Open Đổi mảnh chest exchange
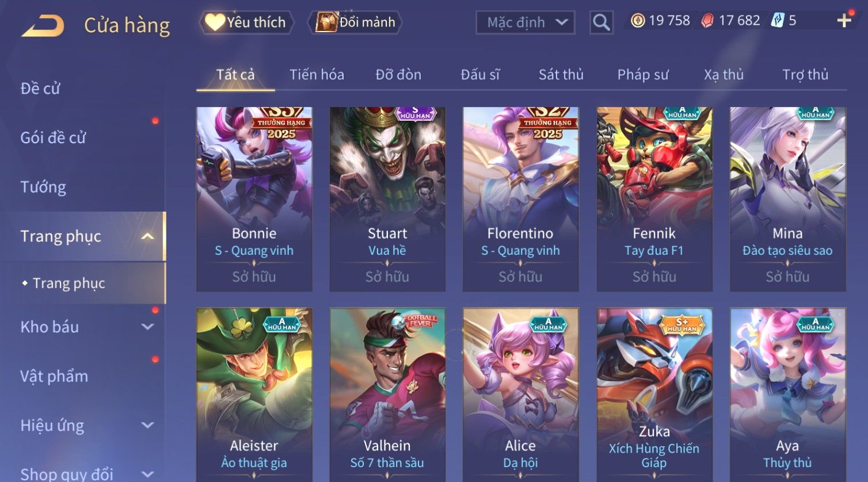 [354, 22]
